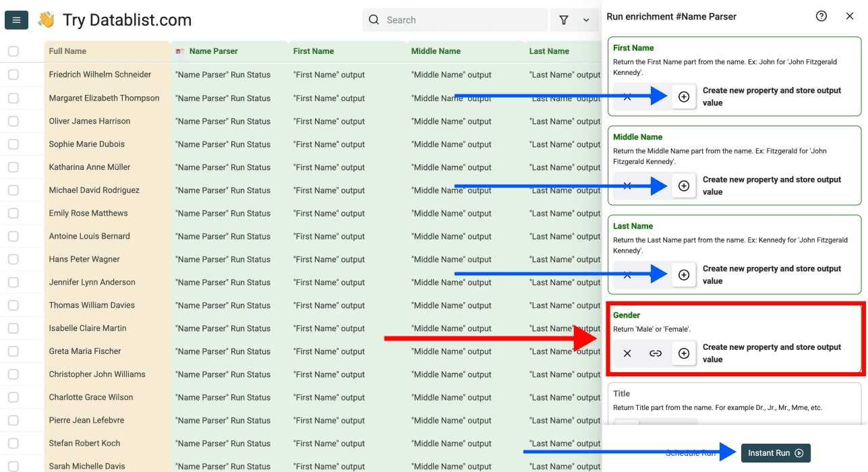Open the help icon in the enrichment panel
The height and width of the screenshot is (472, 868).
(821, 16)
